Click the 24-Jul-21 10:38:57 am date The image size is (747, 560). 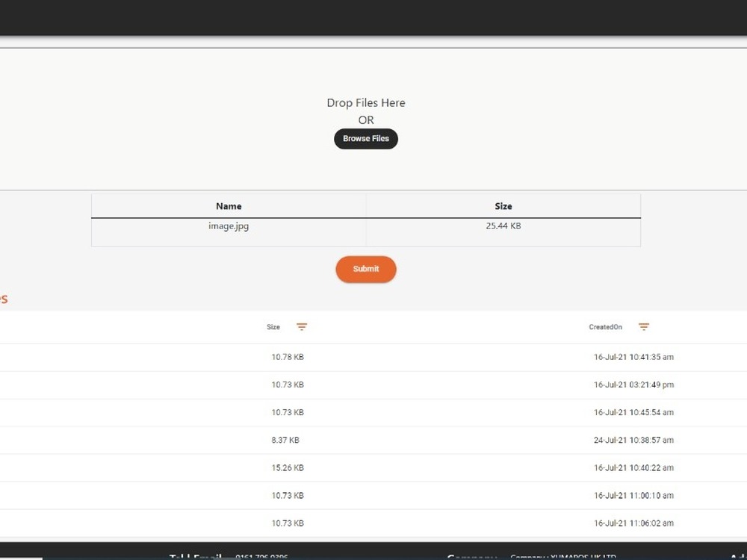[633, 441]
